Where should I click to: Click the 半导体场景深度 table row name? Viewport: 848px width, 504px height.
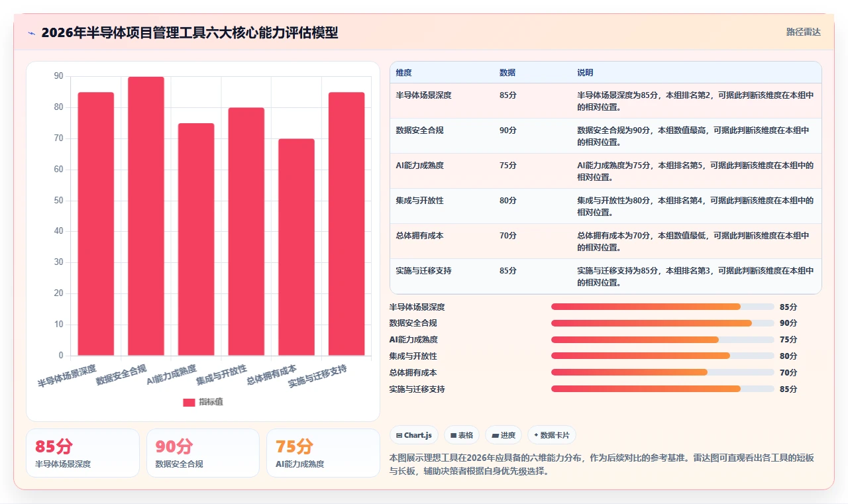click(x=423, y=95)
